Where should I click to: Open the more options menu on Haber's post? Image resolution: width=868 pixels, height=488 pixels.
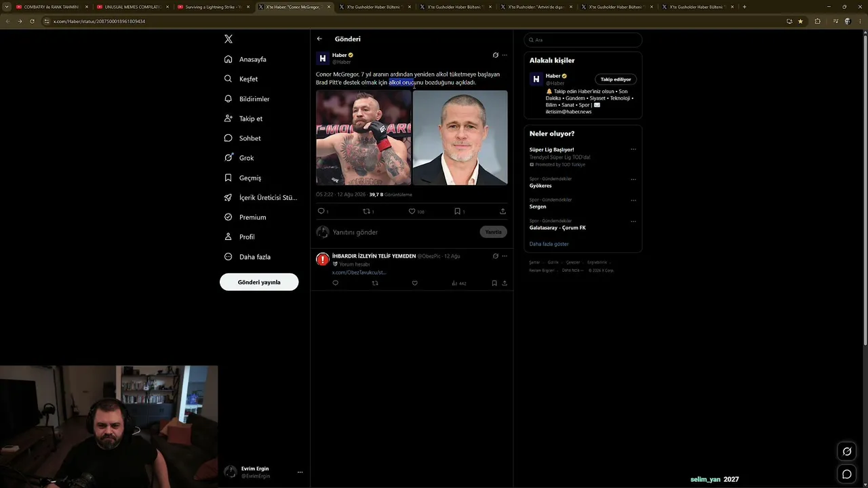point(505,55)
